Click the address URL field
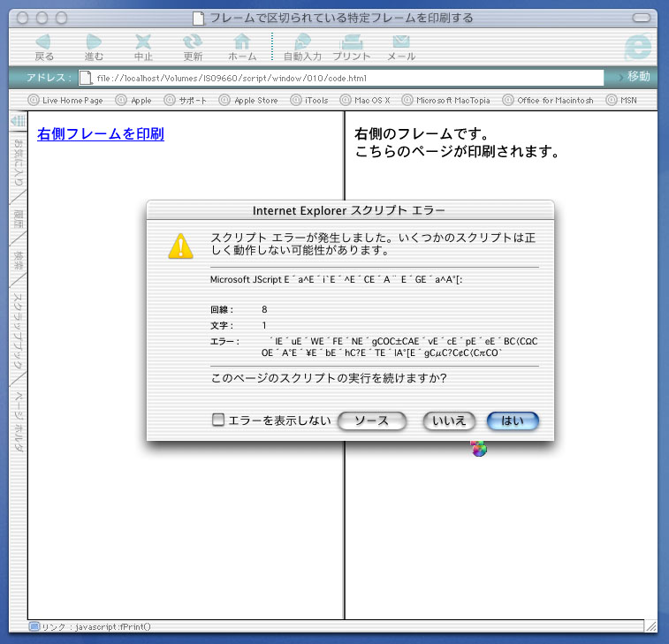Viewport: 669px width, 644px height. [341, 78]
